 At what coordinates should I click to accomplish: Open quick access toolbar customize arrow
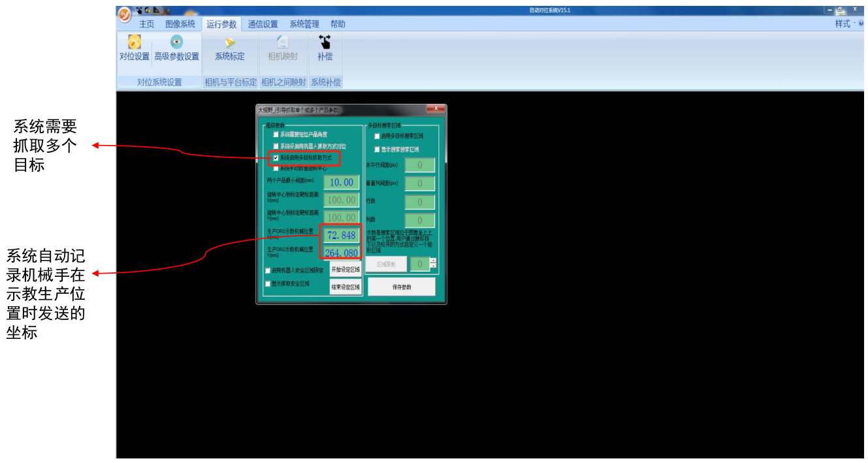pos(168,11)
